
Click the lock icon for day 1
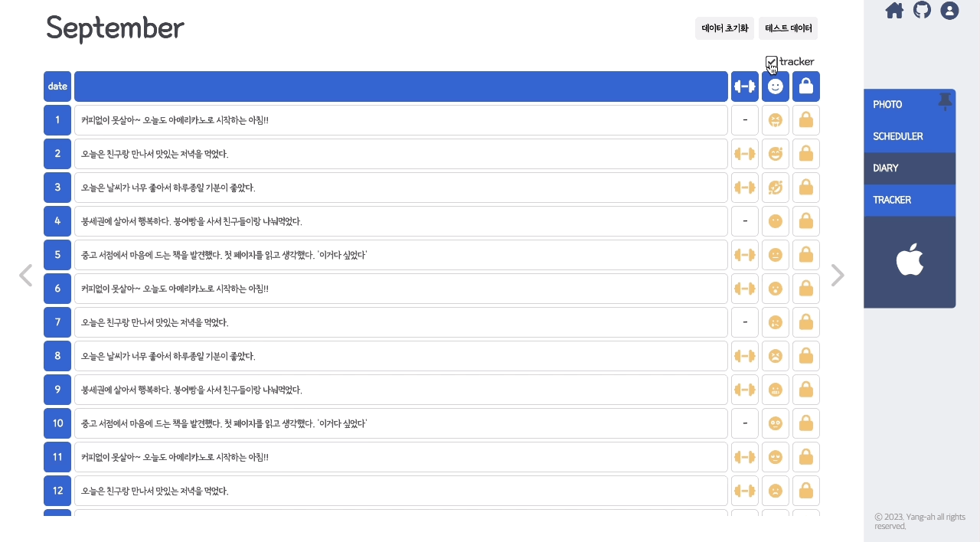(806, 120)
